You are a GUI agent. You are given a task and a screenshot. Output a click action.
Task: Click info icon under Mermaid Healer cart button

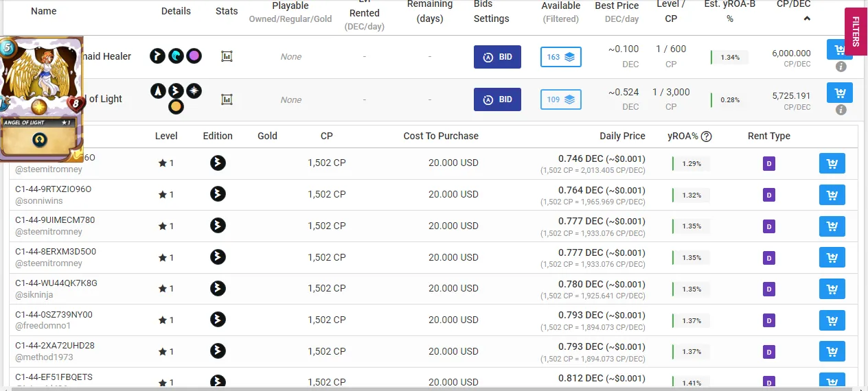(x=841, y=67)
